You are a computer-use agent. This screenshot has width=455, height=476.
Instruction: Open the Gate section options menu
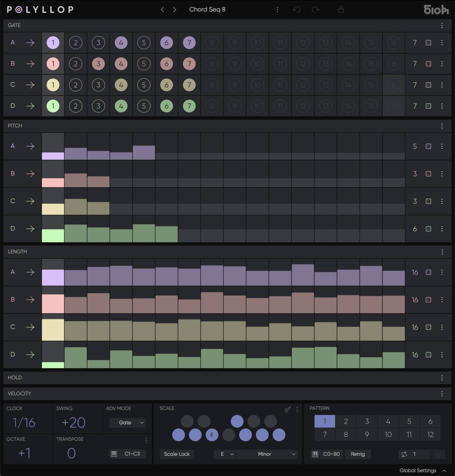(442, 25)
